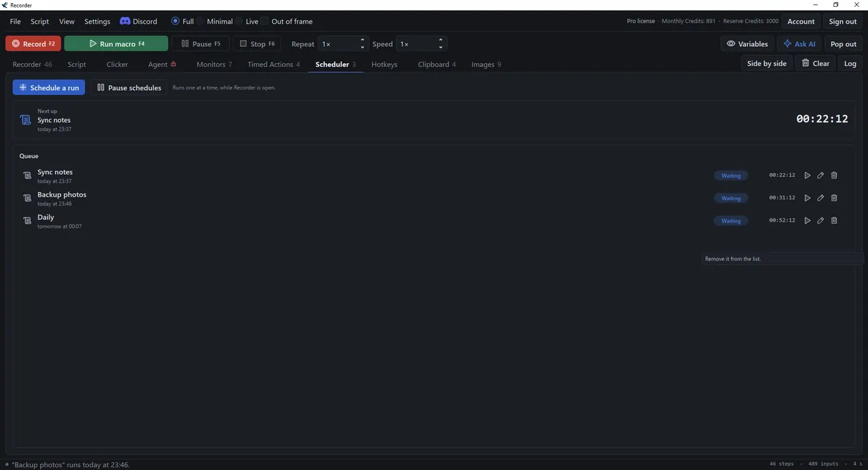Screen dimensions: 868x470
Task: Start recording with the Record button
Action: coord(33,43)
